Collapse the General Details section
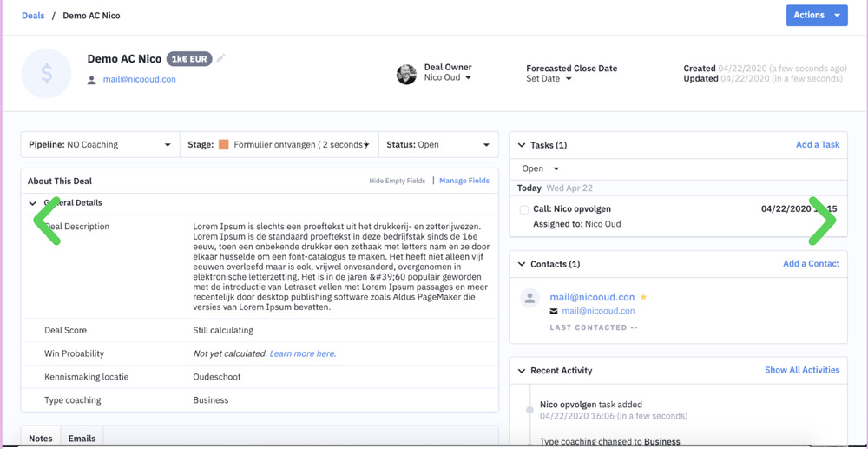Image resolution: width=868 pixels, height=449 pixels. [33, 203]
